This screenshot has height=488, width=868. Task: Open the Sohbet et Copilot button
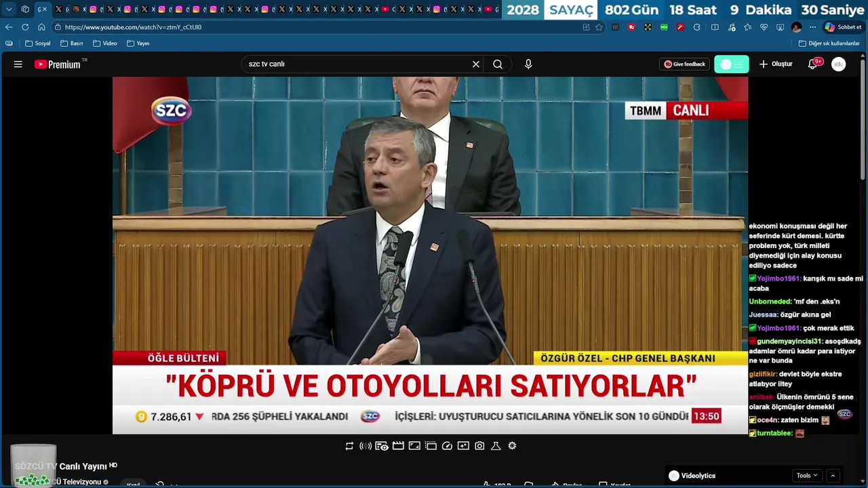843,27
